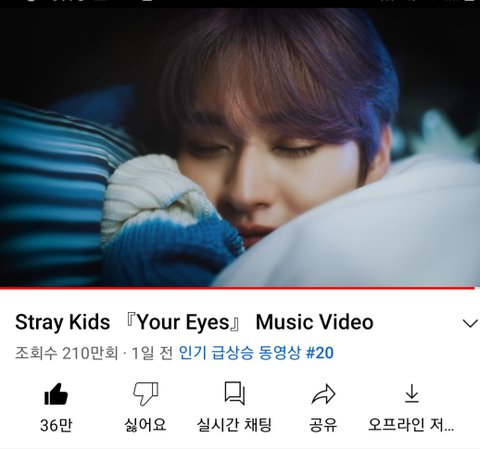The width and height of the screenshot is (480, 449).
Task: Toggle dislike via 싫어요 label
Action: coord(145,425)
